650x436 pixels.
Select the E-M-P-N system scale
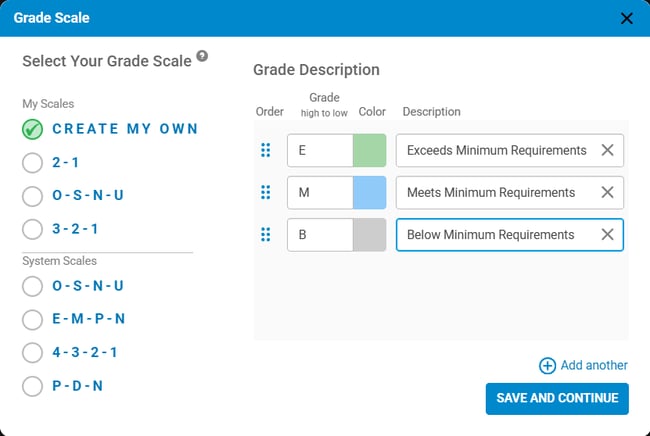(32, 319)
